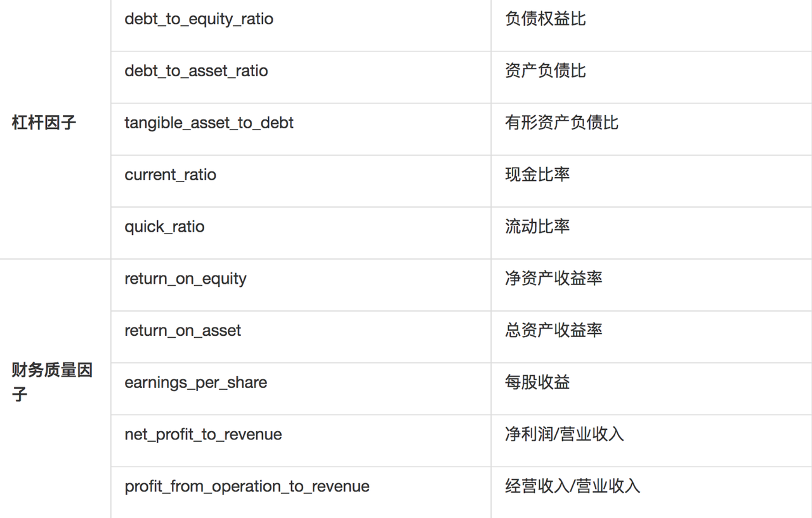Select the debt_to_asset_ratio text
The image size is (812, 518).
tap(196, 70)
